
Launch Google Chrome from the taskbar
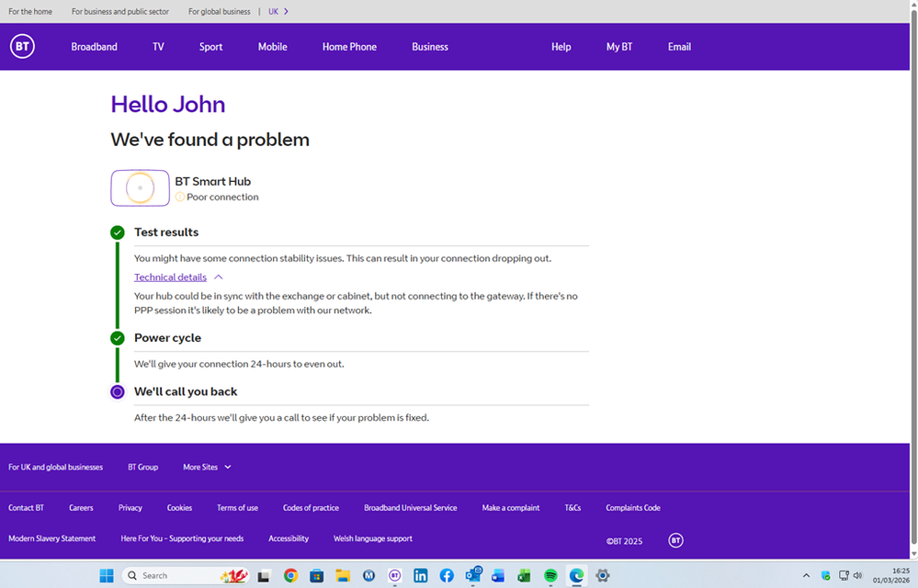(290, 576)
